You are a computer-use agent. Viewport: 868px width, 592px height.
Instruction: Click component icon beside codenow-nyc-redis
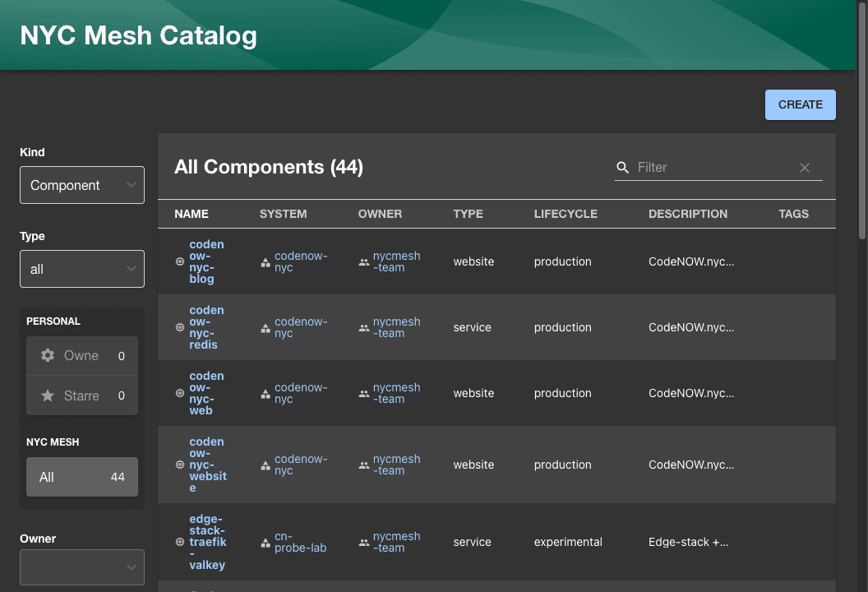click(x=180, y=327)
